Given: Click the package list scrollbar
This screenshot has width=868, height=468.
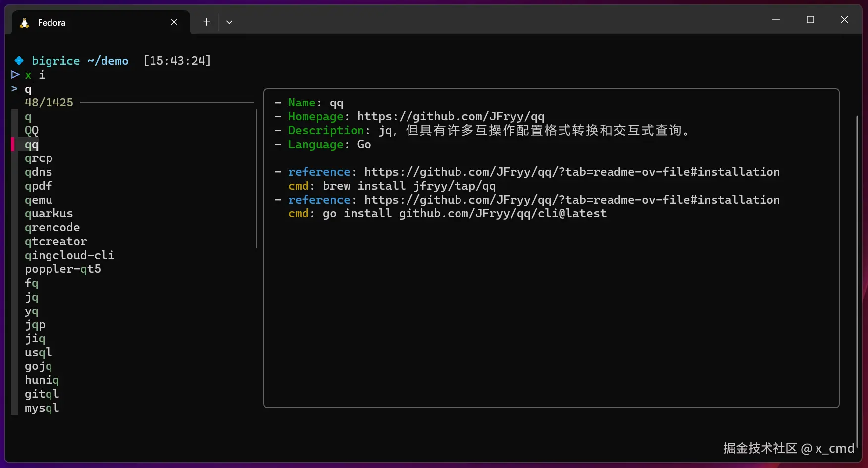Looking at the screenshot, I should (x=257, y=179).
